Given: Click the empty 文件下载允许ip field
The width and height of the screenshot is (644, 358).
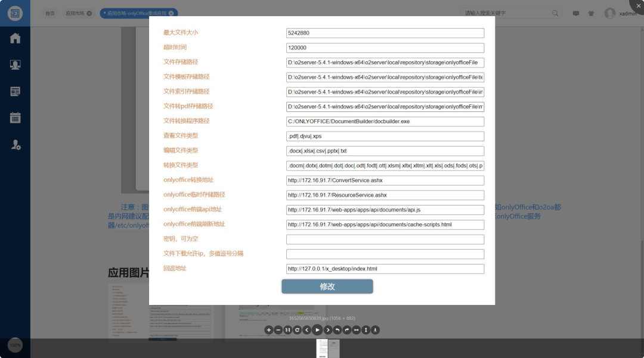Looking at the screenshot, I should pos(385,254).
